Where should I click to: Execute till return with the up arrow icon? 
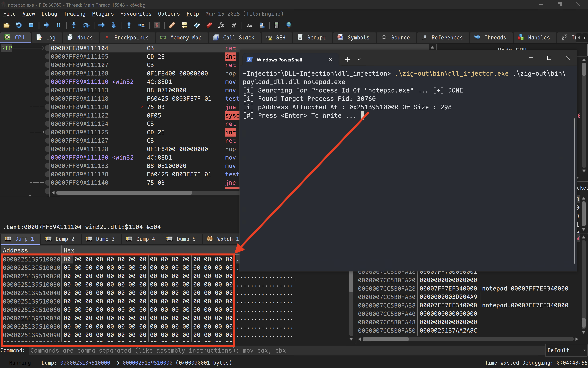(x=129, y=25)
